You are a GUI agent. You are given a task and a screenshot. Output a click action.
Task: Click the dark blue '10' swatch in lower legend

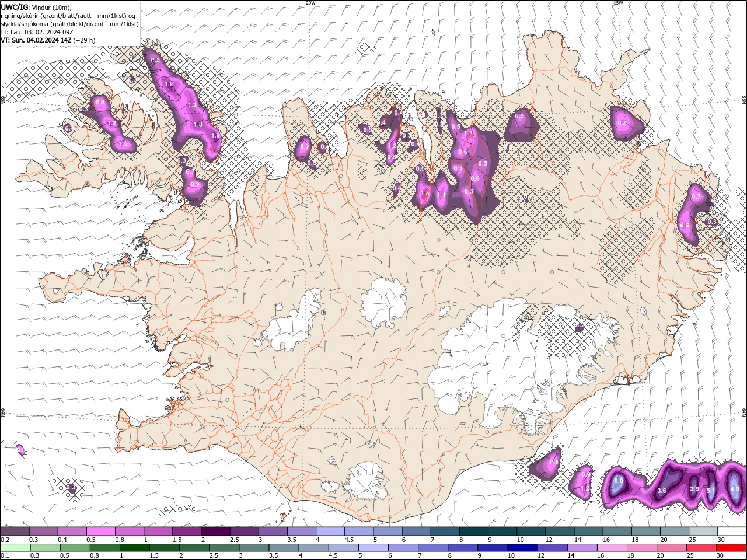522,548
